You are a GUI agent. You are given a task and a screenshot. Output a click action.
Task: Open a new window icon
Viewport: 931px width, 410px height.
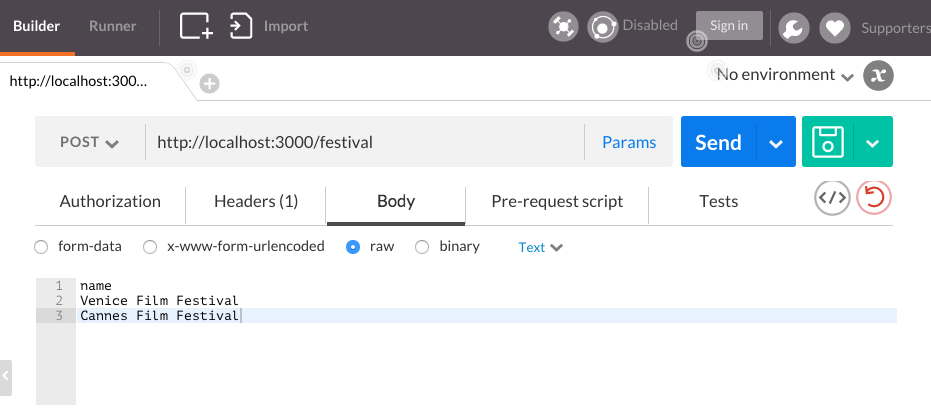(x=197, y=26)
